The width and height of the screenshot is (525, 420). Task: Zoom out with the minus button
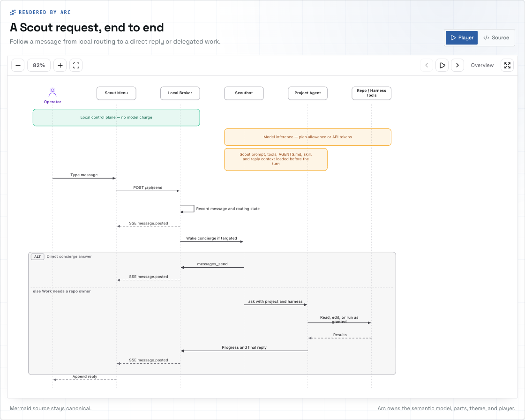tap(18, 65)
